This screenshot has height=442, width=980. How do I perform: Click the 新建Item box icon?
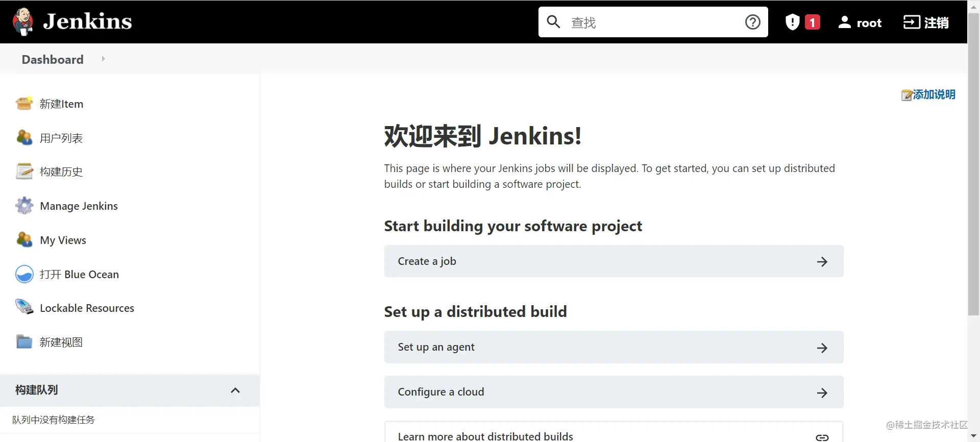(24, 103)
